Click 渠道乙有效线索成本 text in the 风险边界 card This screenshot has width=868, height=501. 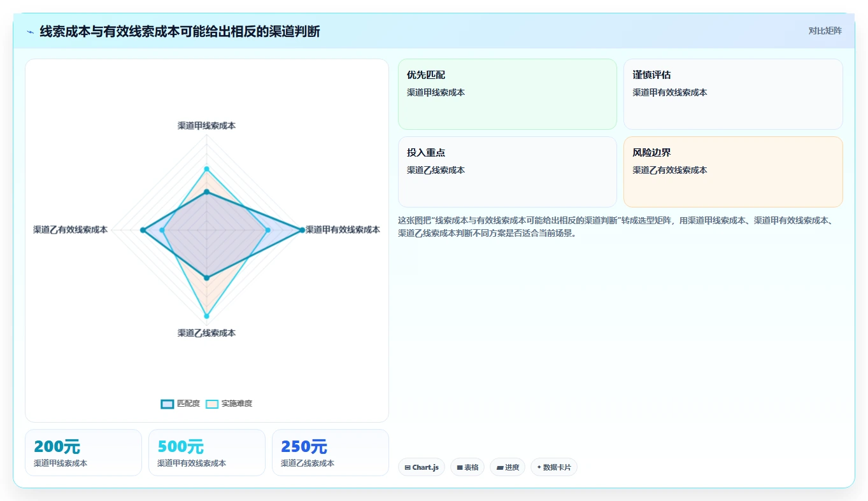tap(670, 170)
